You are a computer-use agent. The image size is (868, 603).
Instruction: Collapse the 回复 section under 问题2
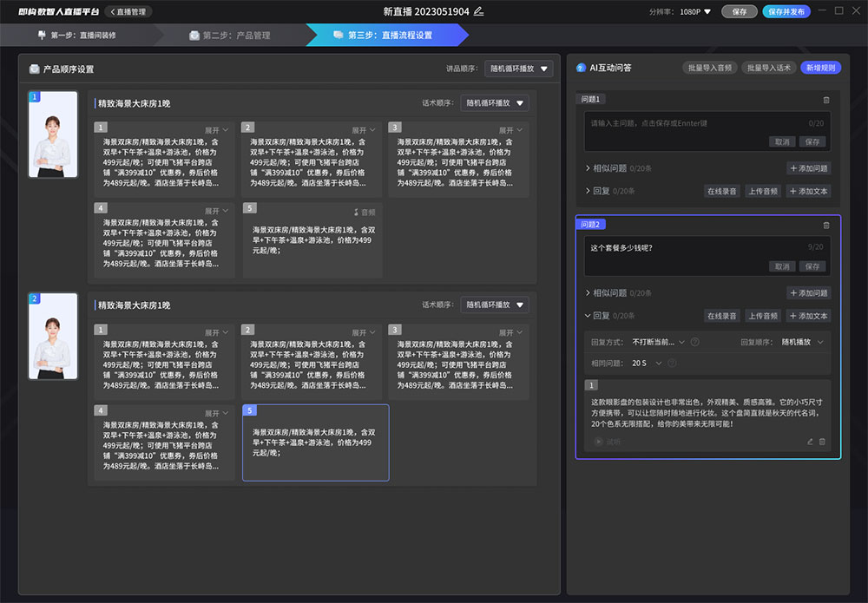pyautogui.click(x=589, y=316)
